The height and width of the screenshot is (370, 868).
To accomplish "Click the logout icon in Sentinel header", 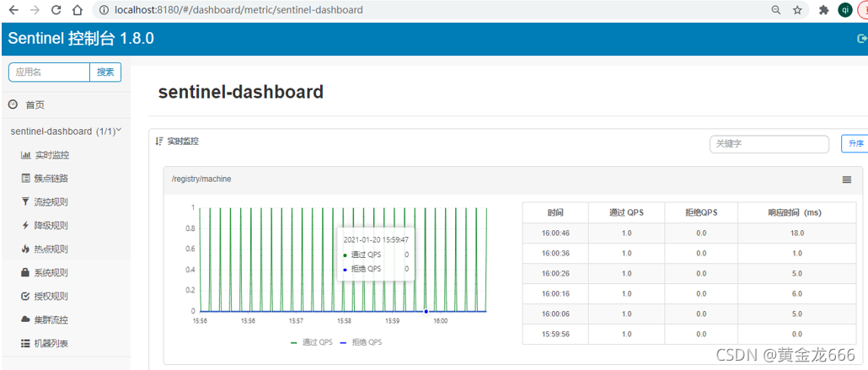I will point(861,38).
